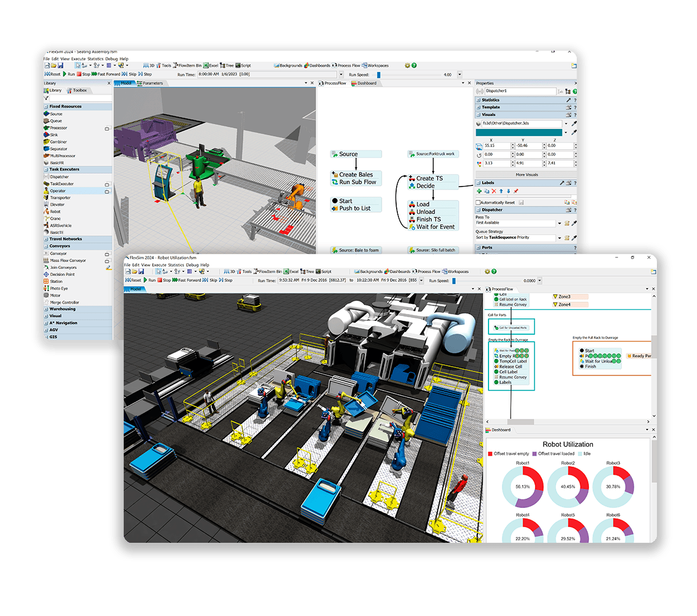Screen dimensions: 697x616
Task: Expand the Travel Networks library group
Action: (46, 239)
